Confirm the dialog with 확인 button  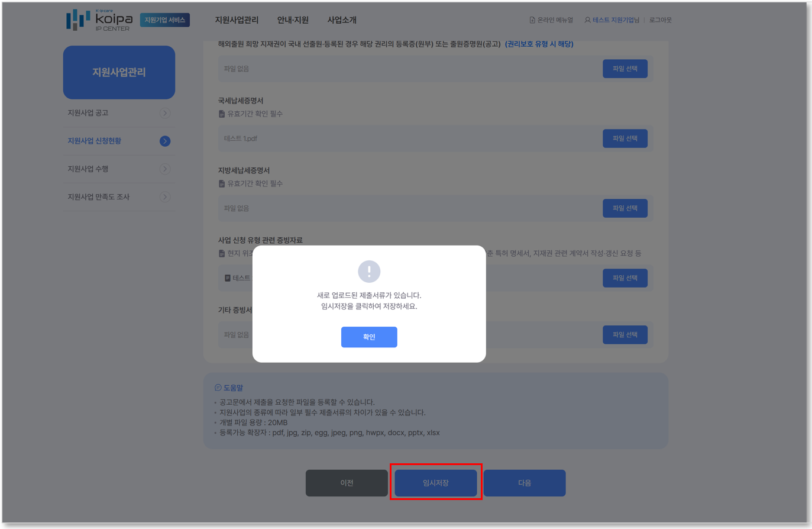(369, 337)
